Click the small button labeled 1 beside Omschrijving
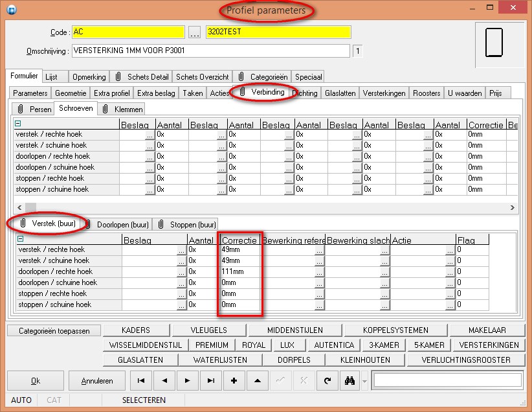532x412 pixels. tap(358, 51)
